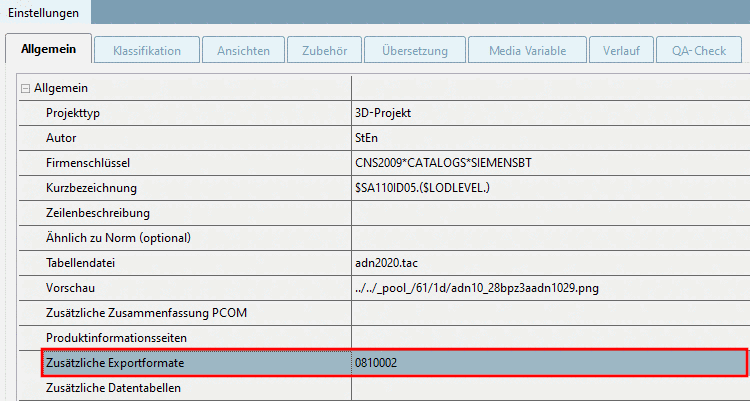Click the empty Zeilenbeschreibung value field
The height and width of the screenshot is (401, 750).
tap(548, 213)
